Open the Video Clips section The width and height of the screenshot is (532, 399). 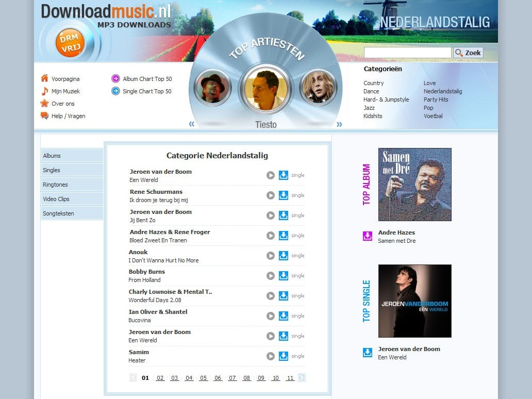72,199
